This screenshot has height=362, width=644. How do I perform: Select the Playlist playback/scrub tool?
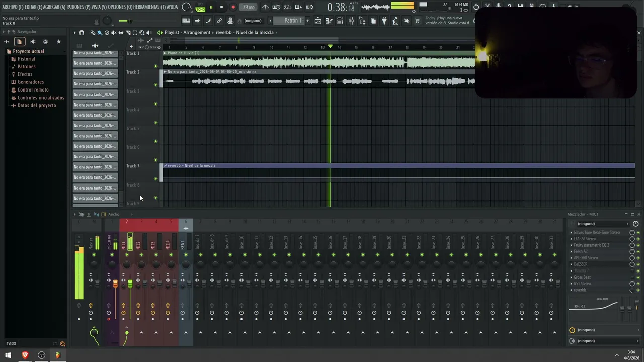149,33
